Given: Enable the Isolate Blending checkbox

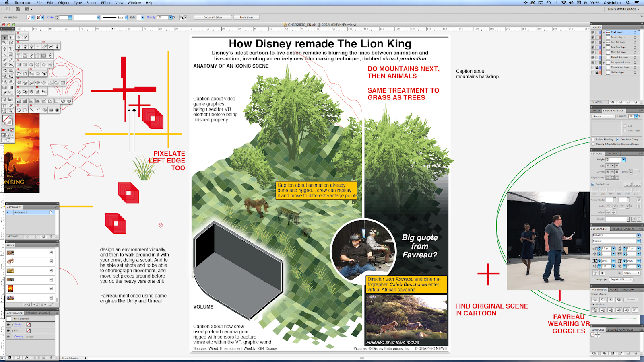Looking at the screenshot, I should (x=593, y=140).
